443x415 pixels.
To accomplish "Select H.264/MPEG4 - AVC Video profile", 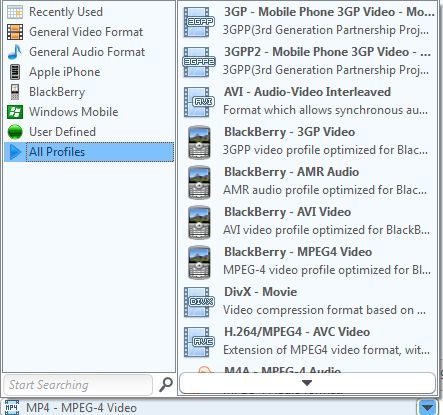I will [x=308, y=341].
